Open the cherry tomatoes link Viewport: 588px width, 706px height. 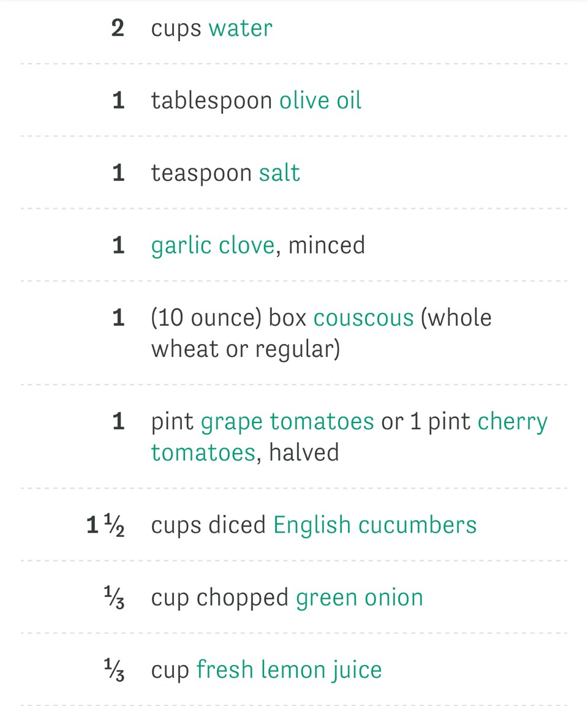[512, 422]
